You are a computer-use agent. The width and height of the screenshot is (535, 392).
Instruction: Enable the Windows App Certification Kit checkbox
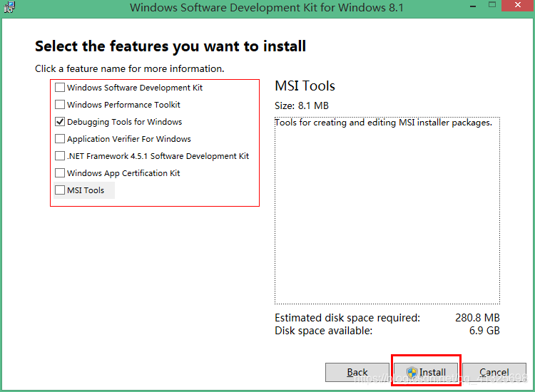click(60, 172)
